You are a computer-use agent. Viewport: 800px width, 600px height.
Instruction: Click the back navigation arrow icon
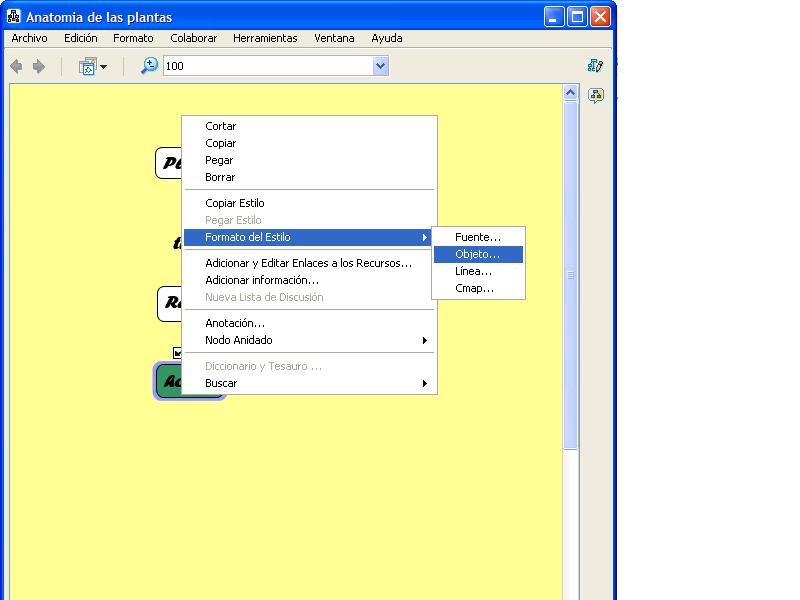coord(16,66)
